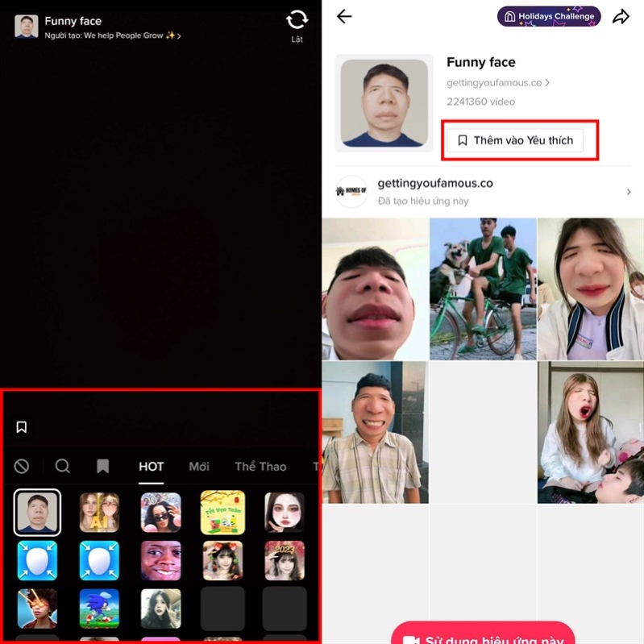644x644 pixels.
Task: Toggle bookmark above the effects tray
Action: (x=22, y=427)
